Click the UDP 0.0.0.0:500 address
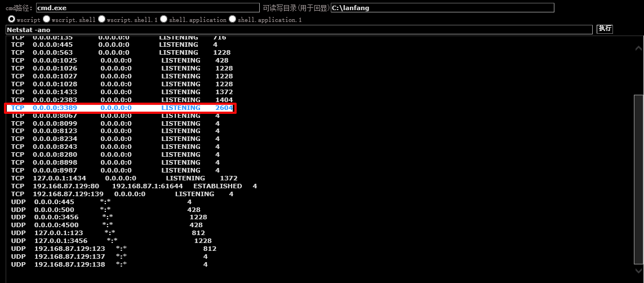 click(54, 210)
